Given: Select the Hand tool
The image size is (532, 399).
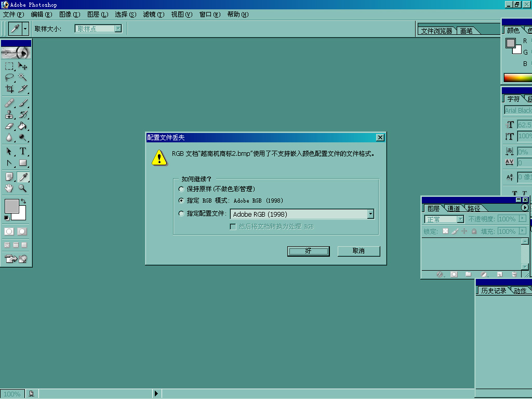Looking at the screenshot, I should pyautogui.click(x=9, y=188).
